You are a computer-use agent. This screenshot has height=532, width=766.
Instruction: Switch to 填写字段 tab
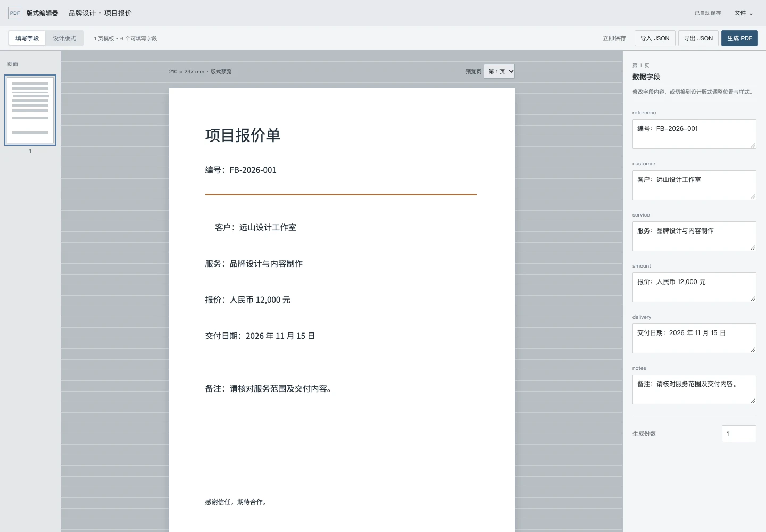pos(27,38)
